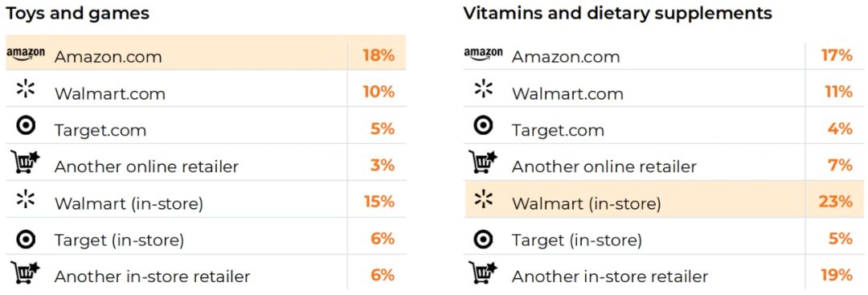Click the Target (in-store) label in Toys table
The width and height of the screenshot is (868, 295).
(119, 240)
